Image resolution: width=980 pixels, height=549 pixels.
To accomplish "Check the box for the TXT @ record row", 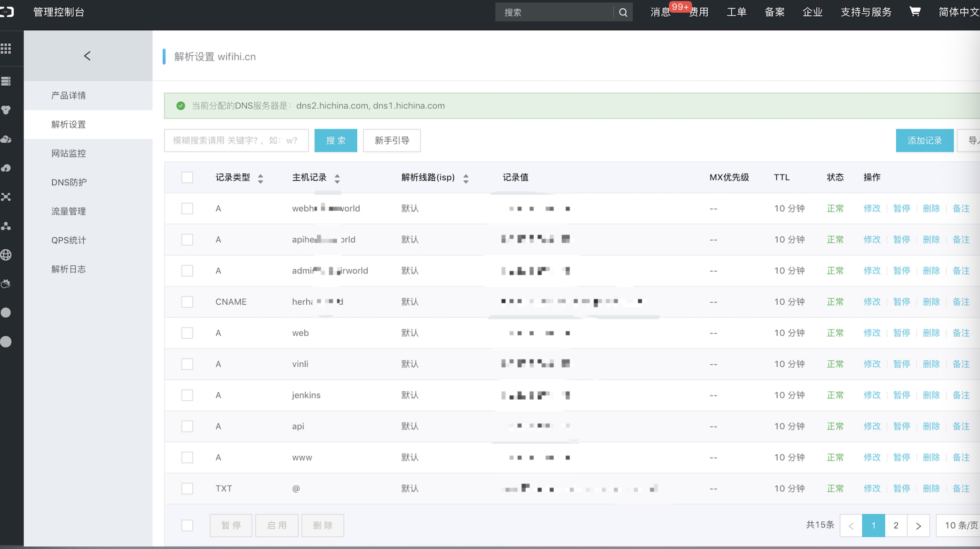I will [x=187, y=489].
